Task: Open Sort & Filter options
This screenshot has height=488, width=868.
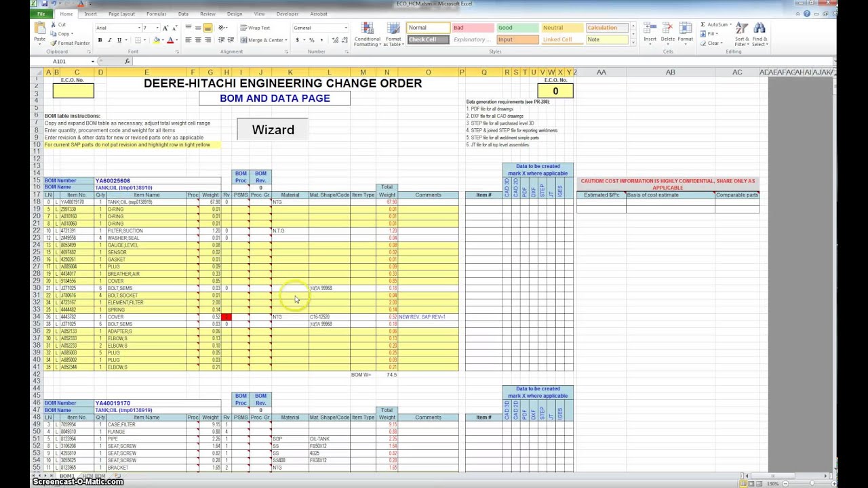Action: click(742, 35)
